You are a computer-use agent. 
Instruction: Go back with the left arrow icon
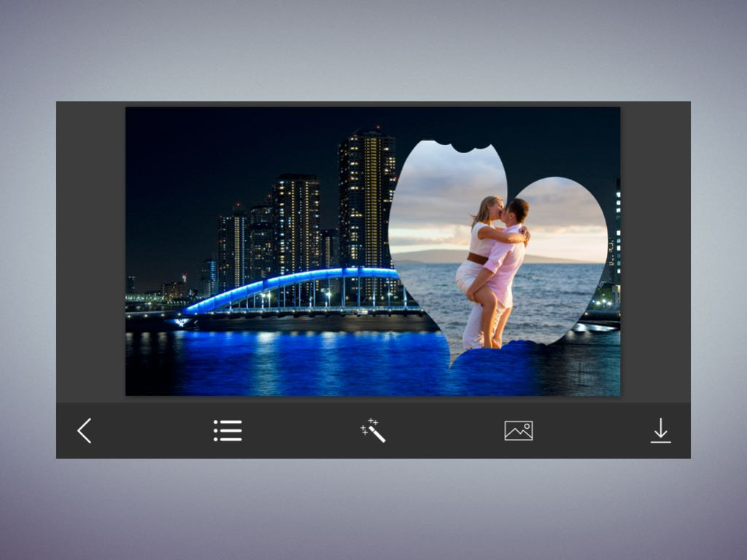click(85, 430)
